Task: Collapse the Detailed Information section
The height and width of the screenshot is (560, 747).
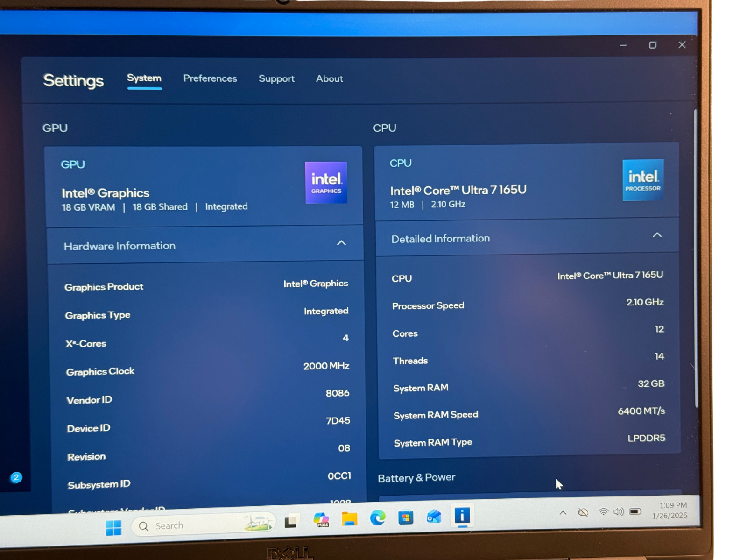Action: 657,235
